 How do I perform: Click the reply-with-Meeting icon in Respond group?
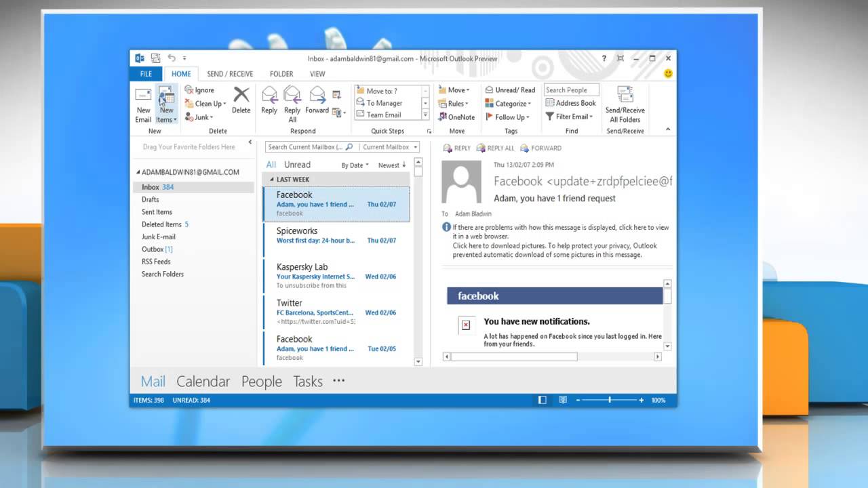[x=336, y=94]
